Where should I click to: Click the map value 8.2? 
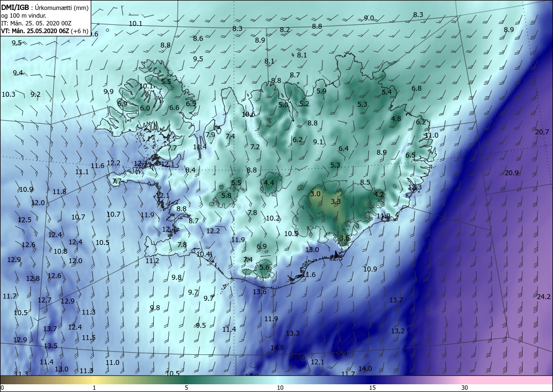(x=285, y=30)
